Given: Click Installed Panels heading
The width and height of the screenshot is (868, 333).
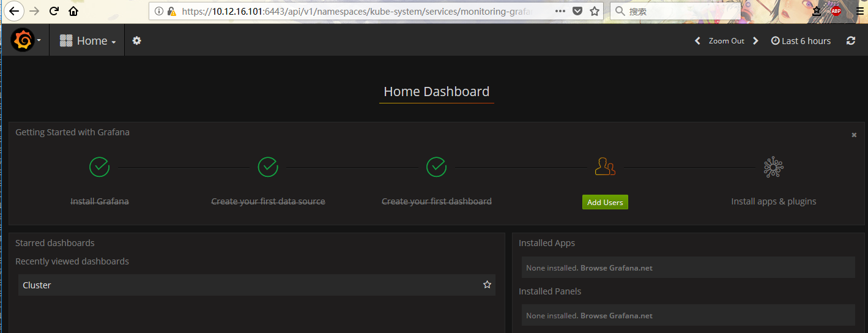Looking at the screenshot, I should 550,291.
